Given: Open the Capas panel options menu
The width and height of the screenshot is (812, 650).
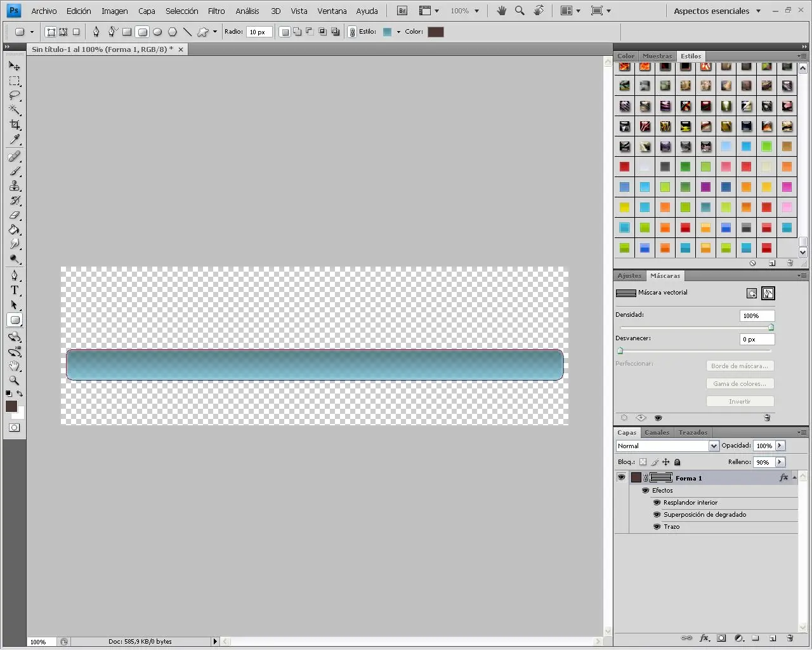Looking at the screenshot, I should pos(802,432).
